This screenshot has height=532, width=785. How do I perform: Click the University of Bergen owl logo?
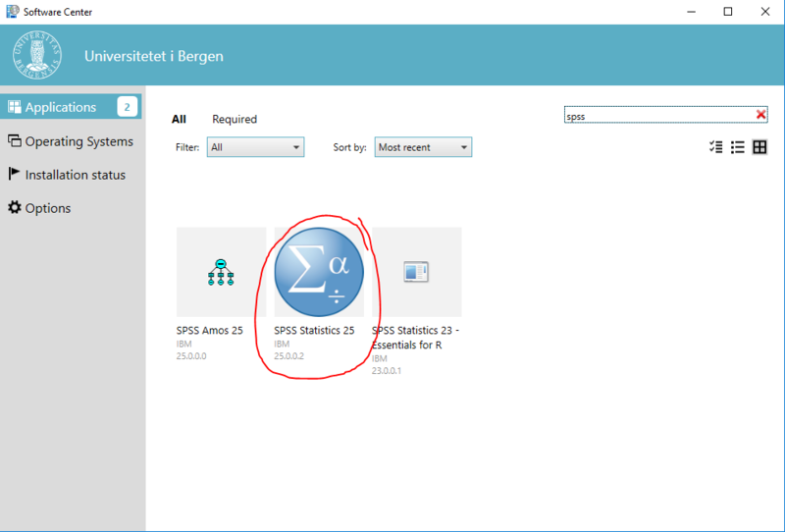pos(37,55)
